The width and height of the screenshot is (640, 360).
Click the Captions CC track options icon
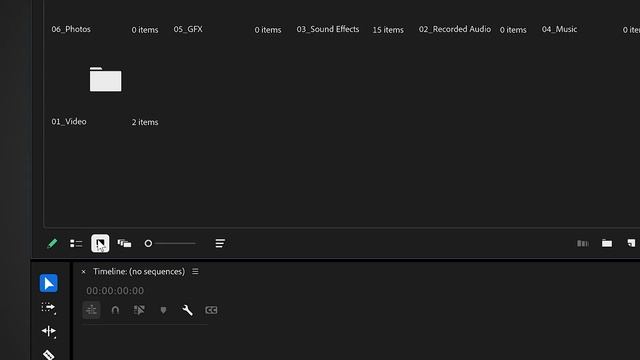tap(211, 310)
